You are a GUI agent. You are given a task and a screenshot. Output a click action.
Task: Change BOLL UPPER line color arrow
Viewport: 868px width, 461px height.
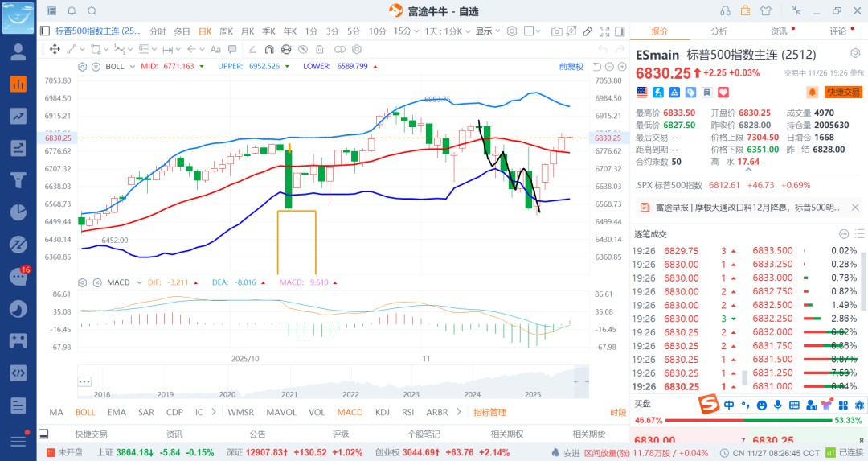point(287,67)
